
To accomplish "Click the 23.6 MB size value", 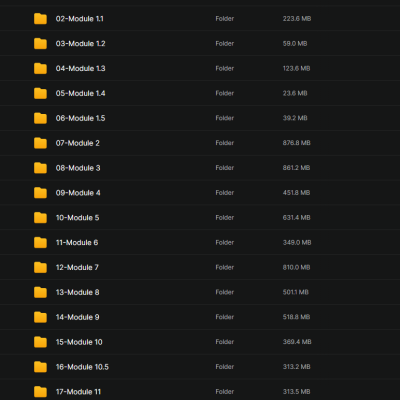I will coord(295,93).
